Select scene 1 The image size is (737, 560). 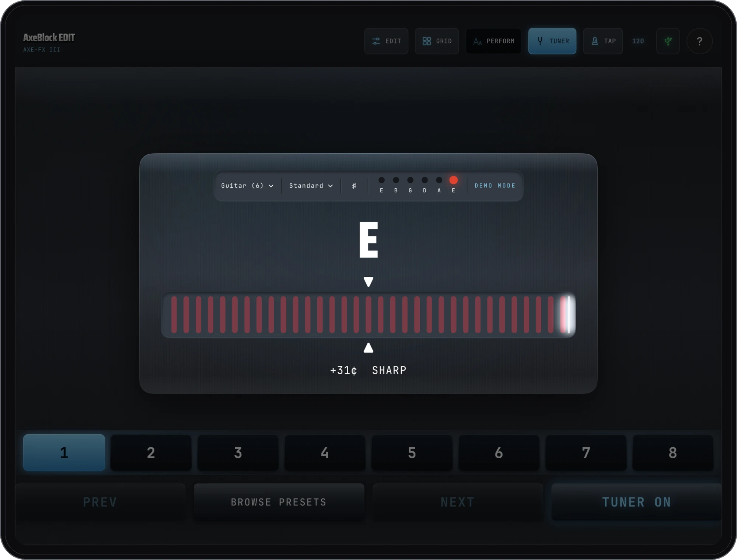[64, 452]
